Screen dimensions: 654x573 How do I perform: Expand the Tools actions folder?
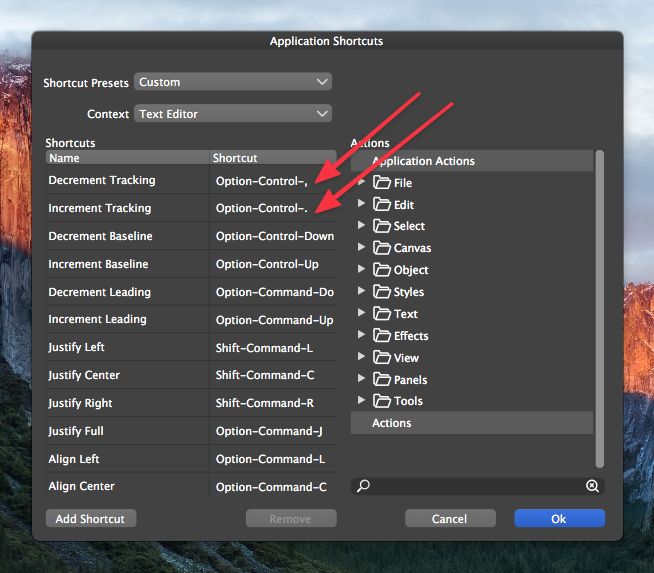(x=361, y=400)
